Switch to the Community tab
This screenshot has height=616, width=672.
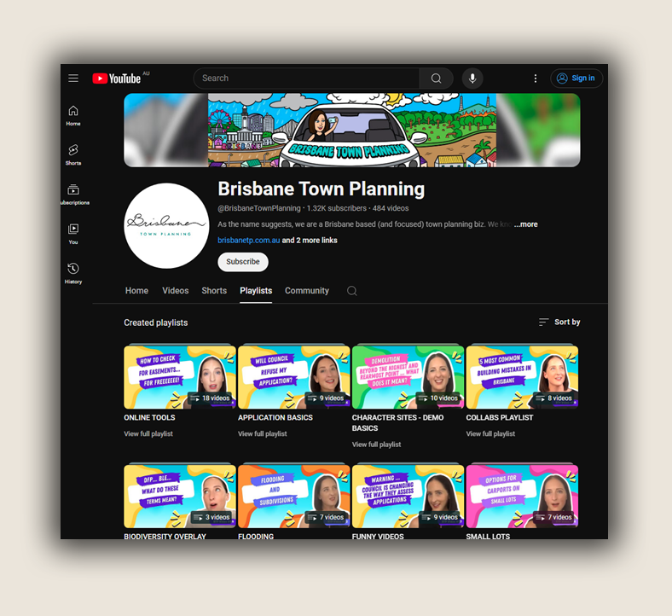[x=307, y=291]
